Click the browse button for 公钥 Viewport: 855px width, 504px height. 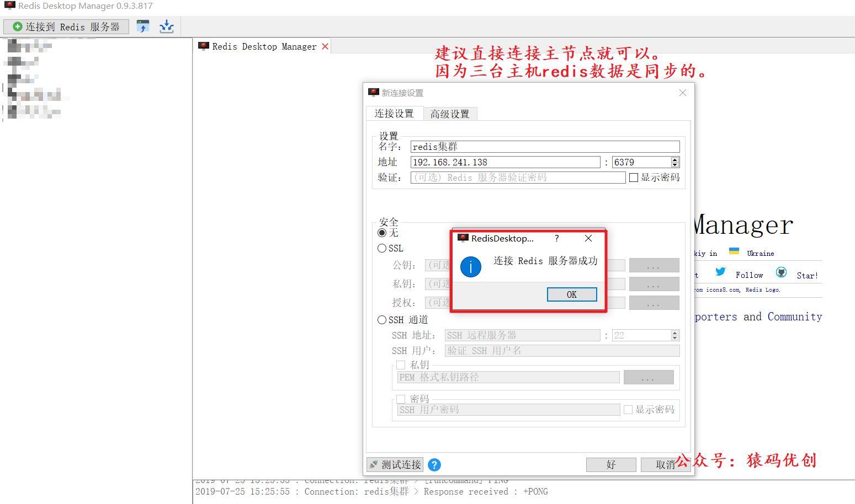(654, 265)
